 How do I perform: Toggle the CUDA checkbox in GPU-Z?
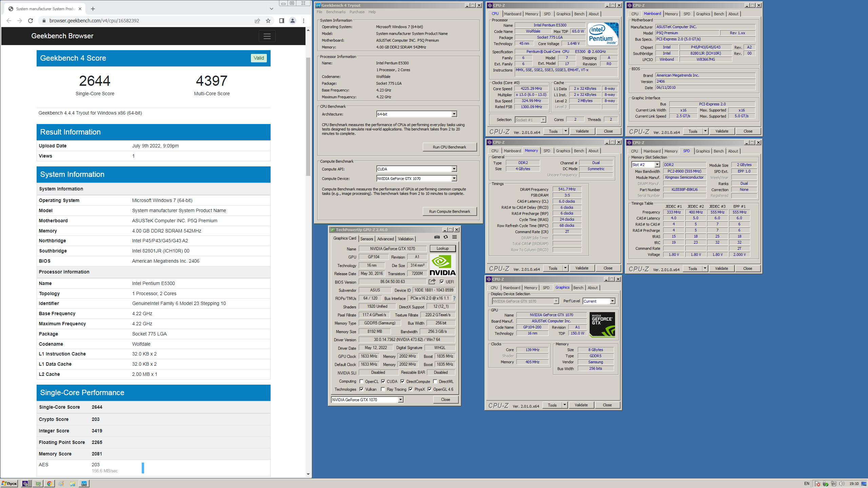coord(383,381)
